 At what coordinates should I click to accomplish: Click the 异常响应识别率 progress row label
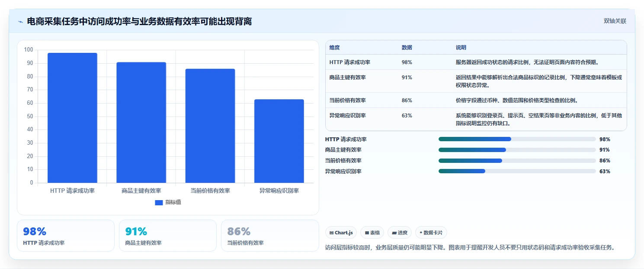click(x=343, y=172)
